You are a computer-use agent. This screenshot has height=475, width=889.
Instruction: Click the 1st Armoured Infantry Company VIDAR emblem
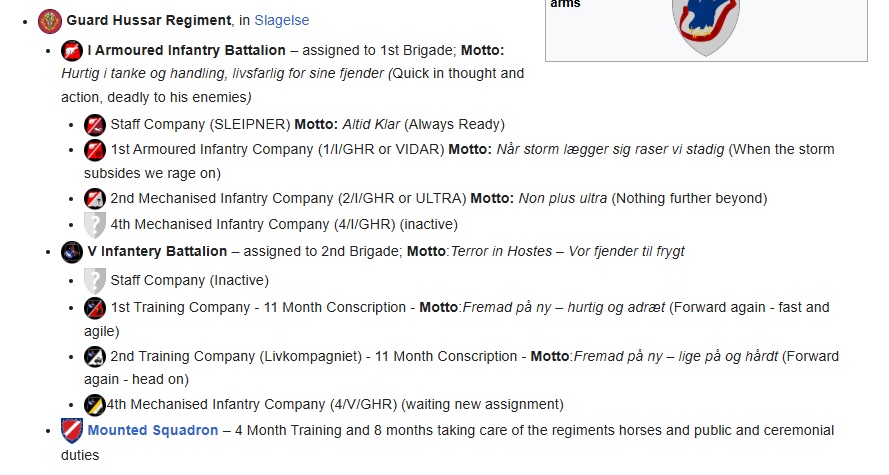pos(95,150)
